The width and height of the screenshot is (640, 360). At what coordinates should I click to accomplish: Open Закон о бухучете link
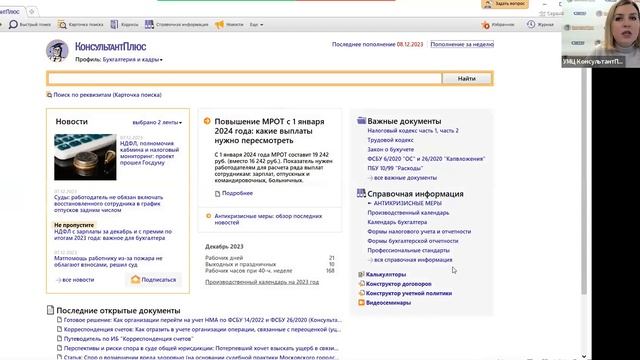click(390, 149)
